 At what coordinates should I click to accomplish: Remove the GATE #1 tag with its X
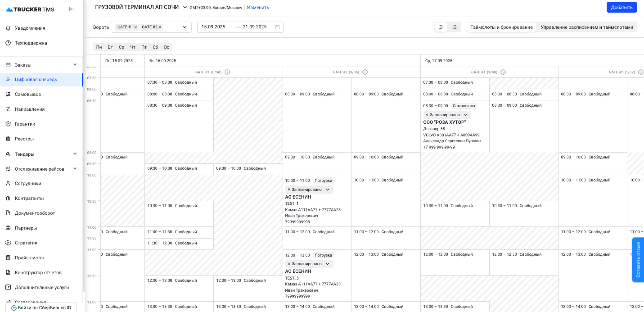click(135, 27)
